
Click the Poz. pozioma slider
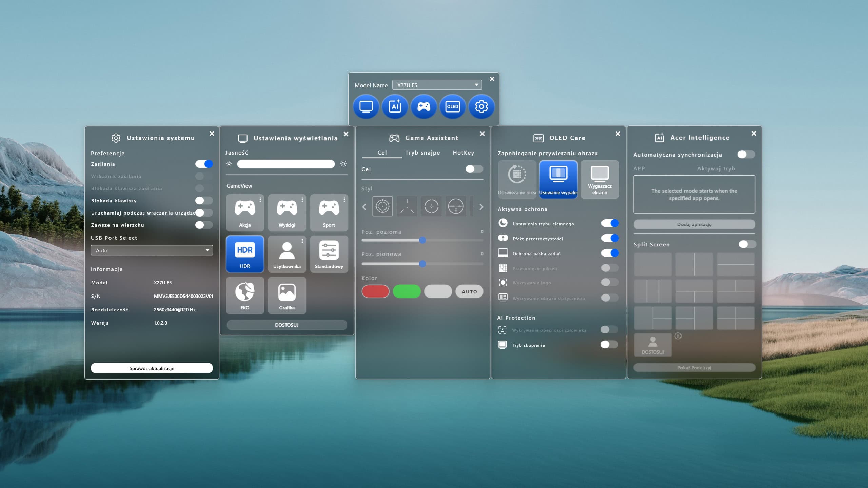click(422, 240)
